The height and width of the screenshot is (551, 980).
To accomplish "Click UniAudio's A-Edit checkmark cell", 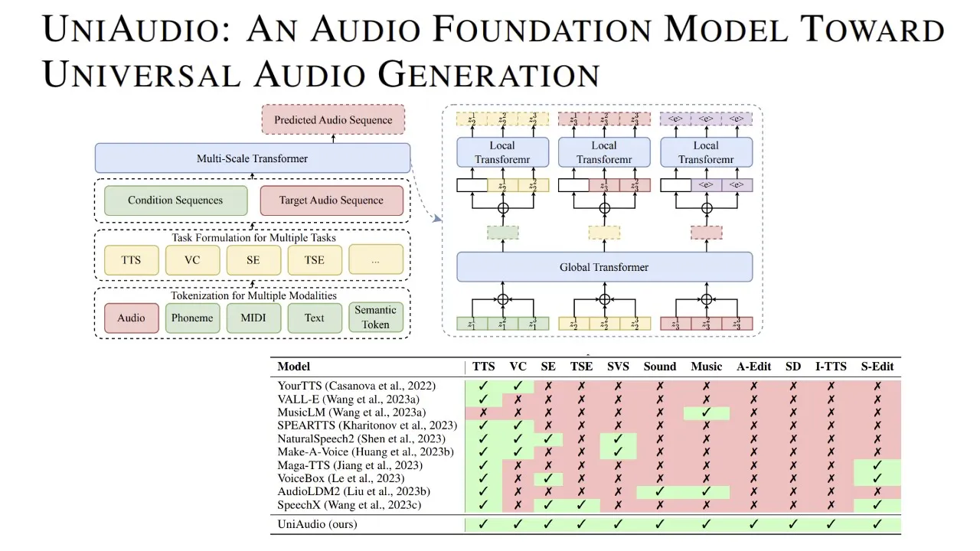I will point(754,525).
